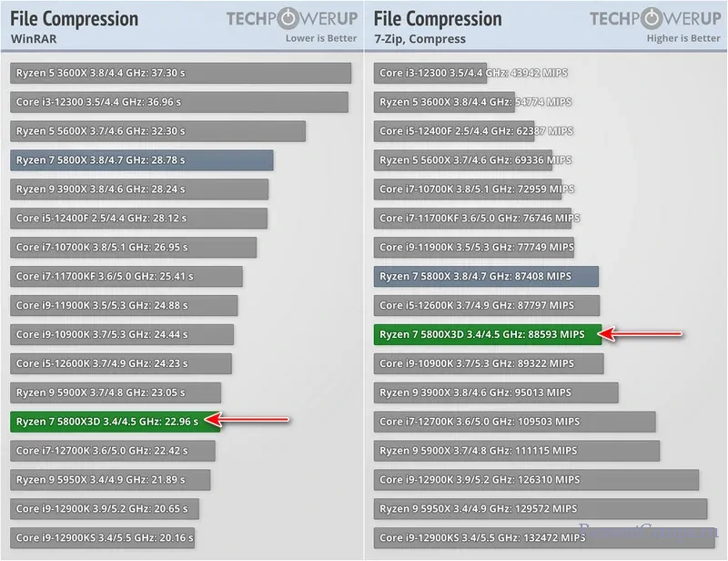Select the Core i7-12700K 109503 MIPS bar
Viewport: 728px width, 561px height.
point(515,422)
